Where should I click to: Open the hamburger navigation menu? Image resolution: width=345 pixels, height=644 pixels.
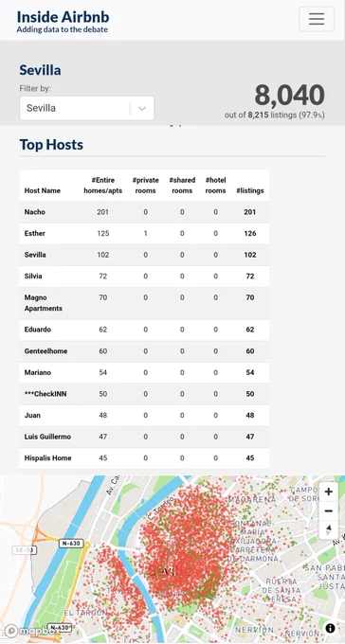point(317,19)
